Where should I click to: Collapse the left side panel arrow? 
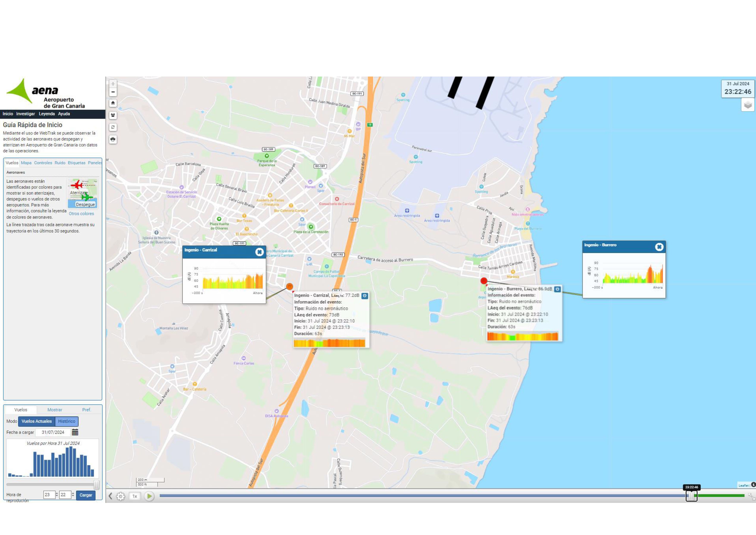[110, 496]
